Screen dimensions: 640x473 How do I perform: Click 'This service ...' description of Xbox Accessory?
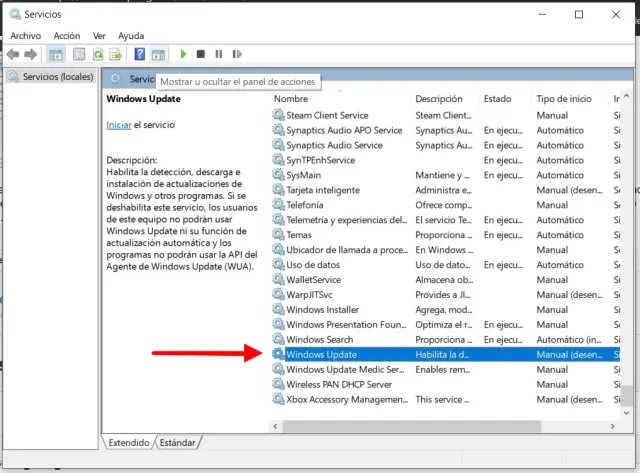(x=442, y=400)
